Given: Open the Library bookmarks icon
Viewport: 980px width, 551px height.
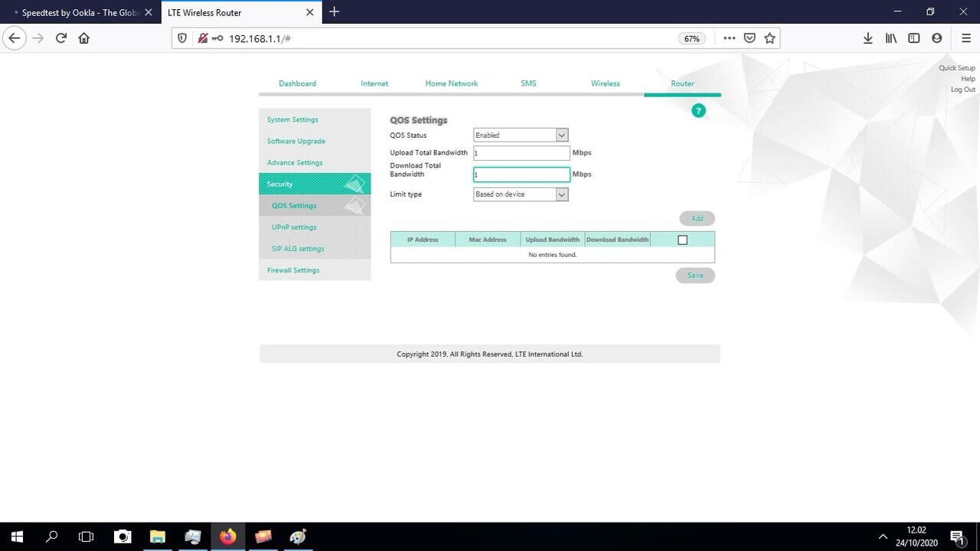Looking at the screenshot, I should [x=891, y=38].
